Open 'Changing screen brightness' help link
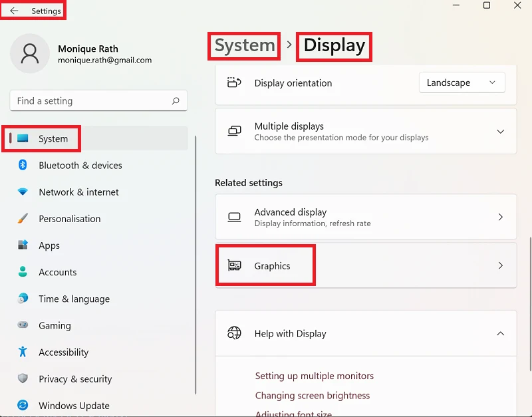This screenshot has height=417, width=532. click(x=312, y=395)
